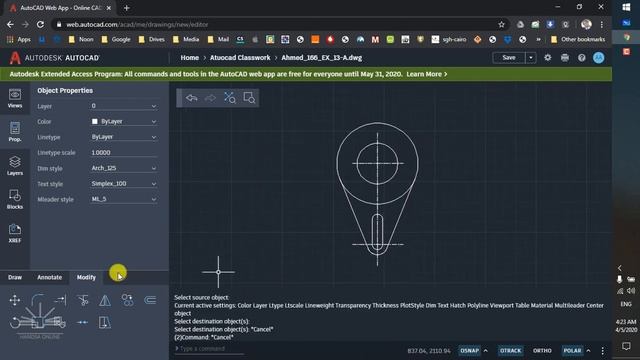Reload the browser page

[40, 24]
